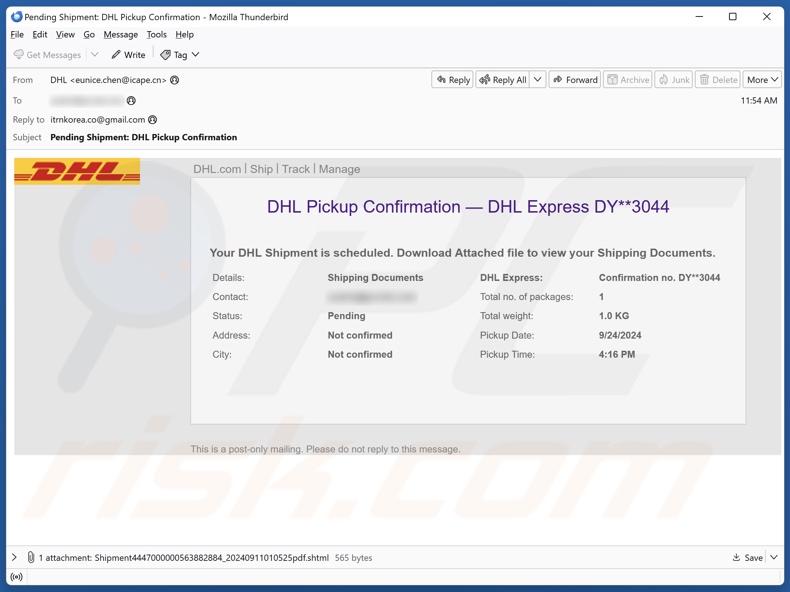The image size is (790, 592).
Task: Click the Shipping Documents details value
Action: [x=375, y=278]
